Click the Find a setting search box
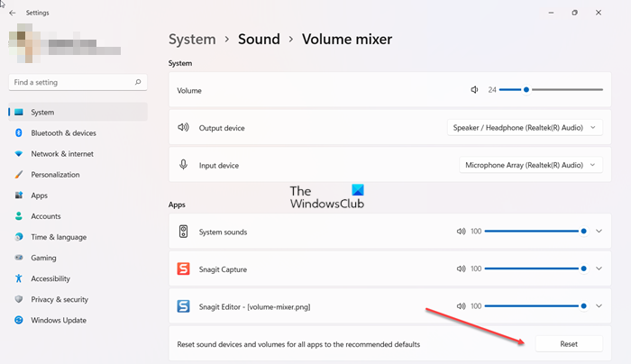Image resolution: width=631 pixels, height=364 pixels. click(x=72, y=82)
